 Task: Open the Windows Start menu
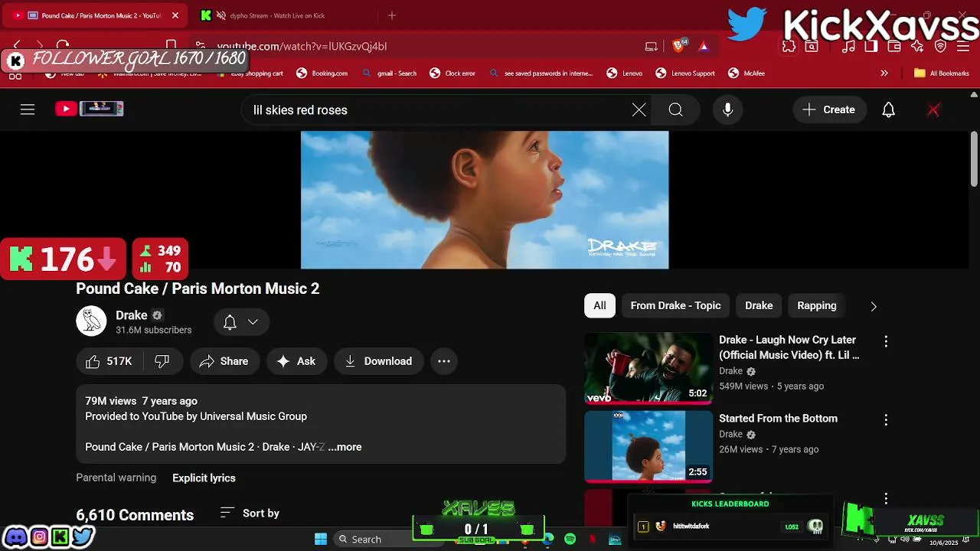click(321, 539)
